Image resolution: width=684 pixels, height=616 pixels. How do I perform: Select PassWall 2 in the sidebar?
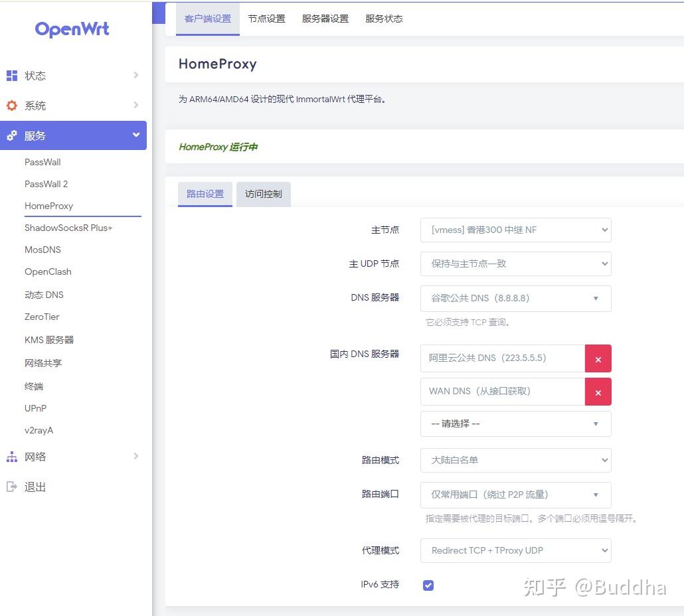[46, 184]
